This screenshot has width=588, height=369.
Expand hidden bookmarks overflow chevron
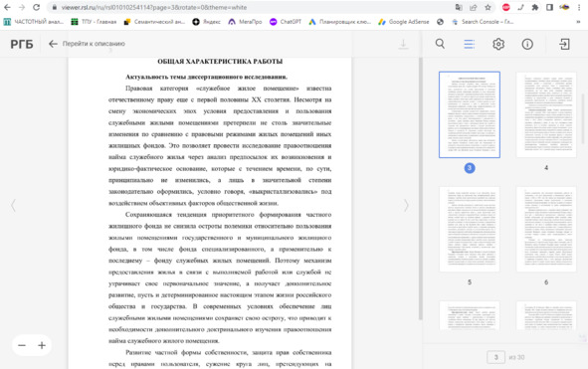[578, 22]
